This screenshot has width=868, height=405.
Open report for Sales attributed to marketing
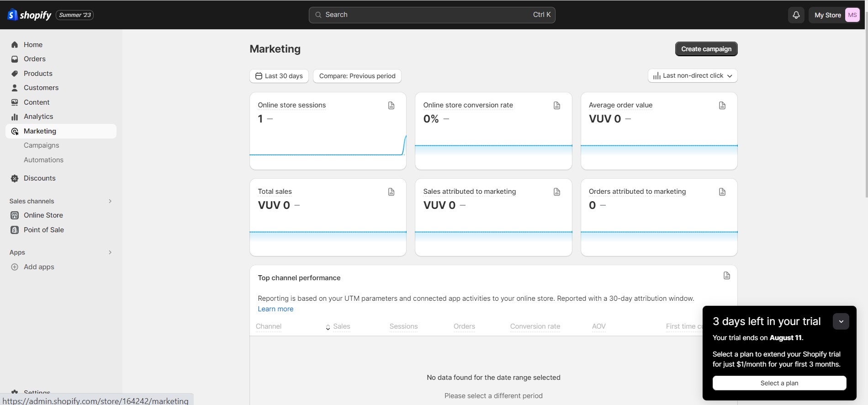point(556,192)
